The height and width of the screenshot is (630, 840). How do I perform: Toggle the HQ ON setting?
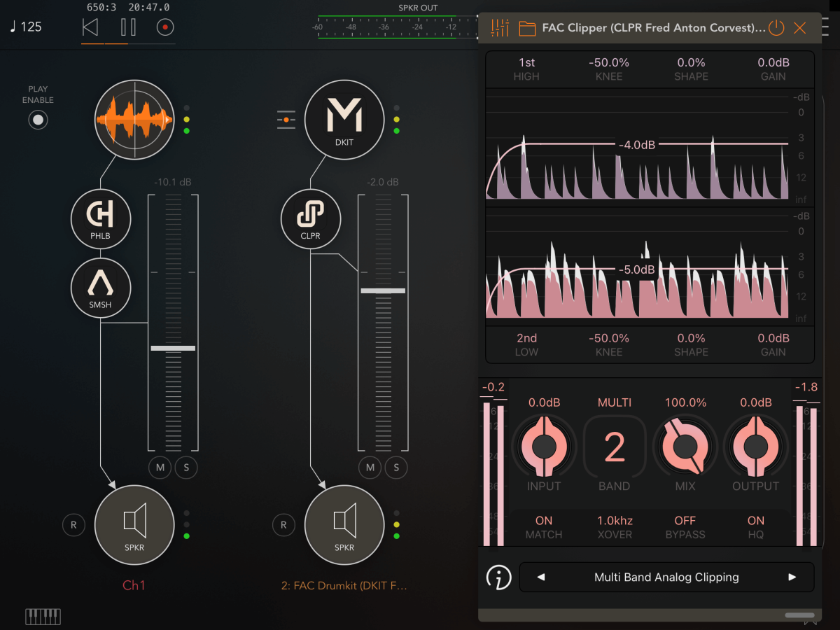(756, 527)
